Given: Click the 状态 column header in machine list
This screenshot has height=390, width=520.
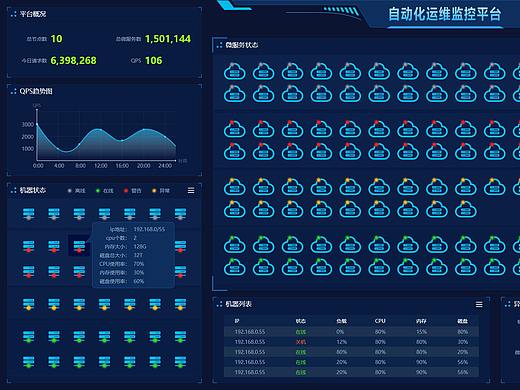Looking at the screenshot, I should point(301,321).
